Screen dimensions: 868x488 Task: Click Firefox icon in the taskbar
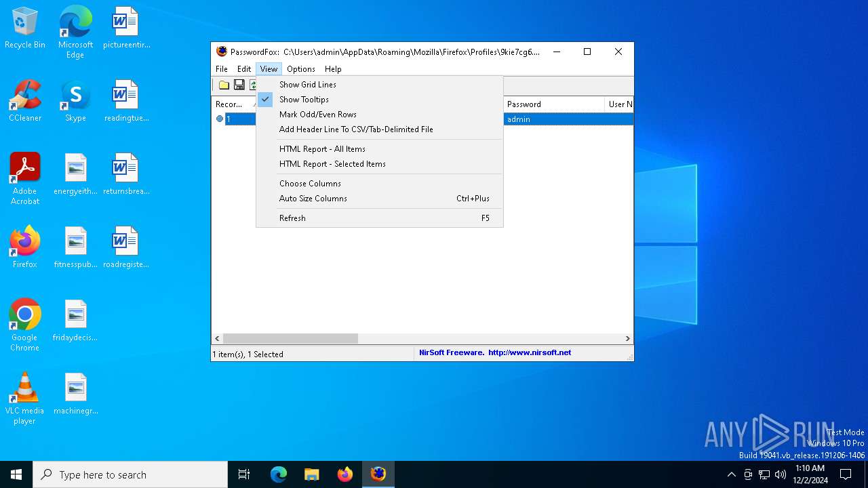point(345,474)
